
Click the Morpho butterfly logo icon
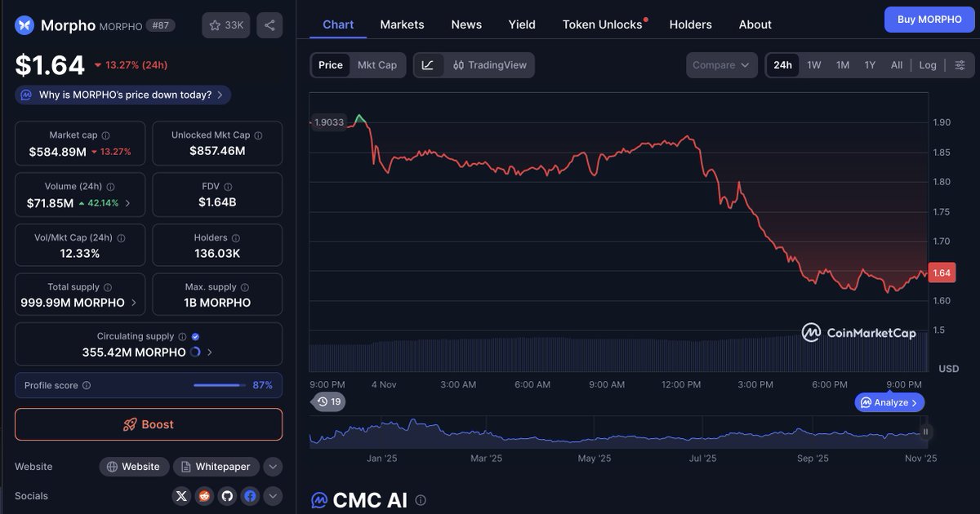pyautogui.click(x=24, y=25)
